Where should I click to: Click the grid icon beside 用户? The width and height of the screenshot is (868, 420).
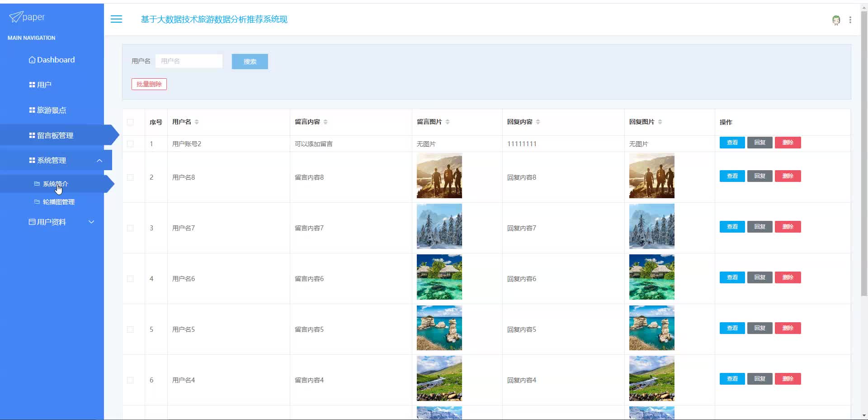coord(32,85)
